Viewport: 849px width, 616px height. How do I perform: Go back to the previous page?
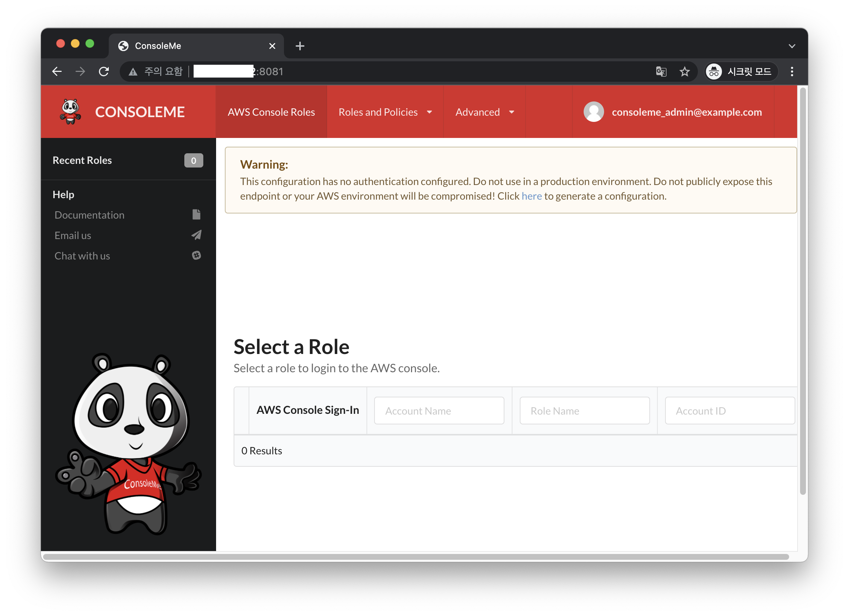[57, 72]
